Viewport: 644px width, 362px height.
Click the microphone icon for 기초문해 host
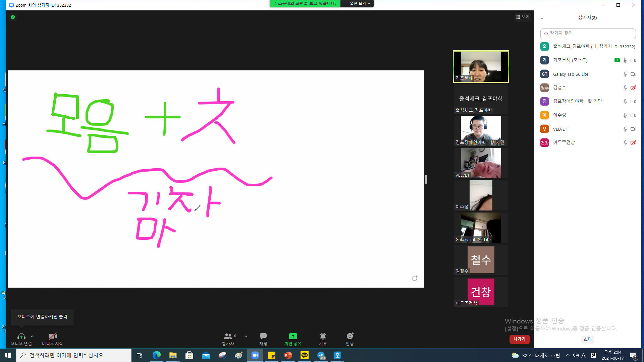(625, 60)
